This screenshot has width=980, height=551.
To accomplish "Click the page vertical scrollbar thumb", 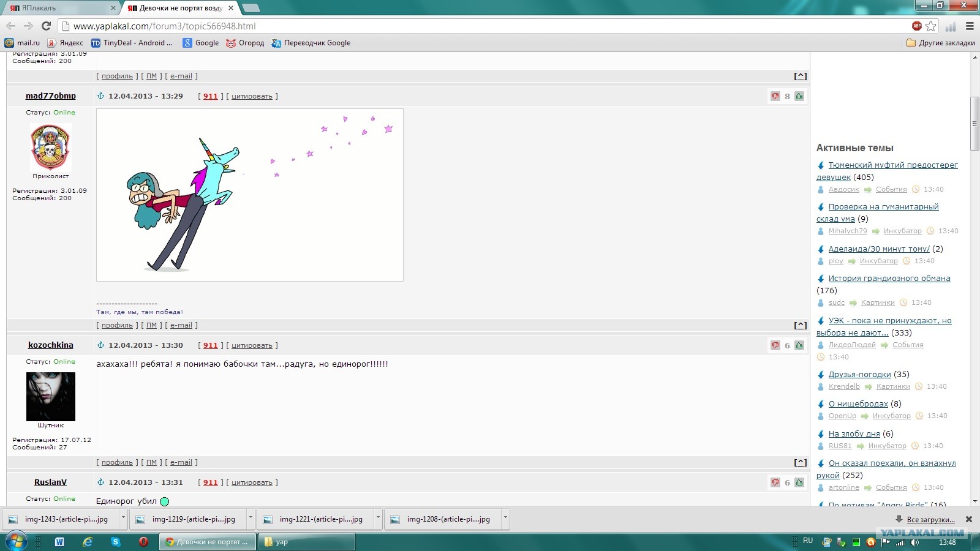I will coord(974,123).
